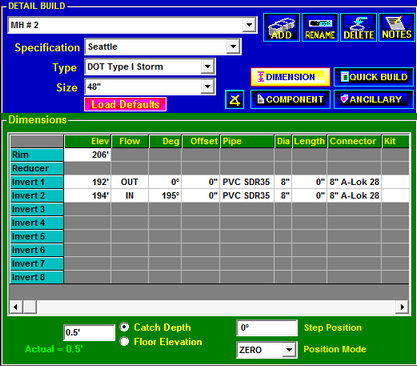The width and height of the screenshot is (417, 366).
Task: Click the Rim elevation cell 206'
Action: click(87, 155)
